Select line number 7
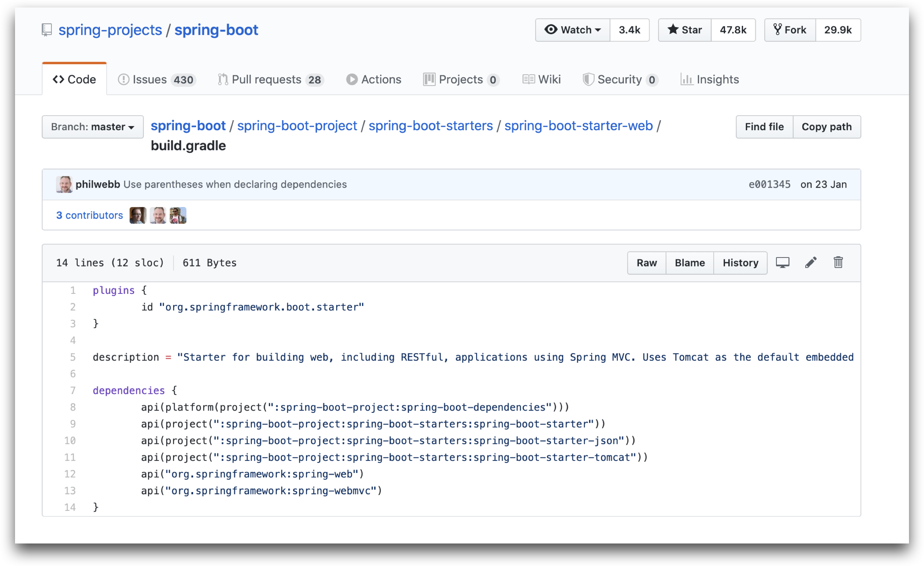The width and height of the screenshot is (924, 566). (x=73, y=391)
